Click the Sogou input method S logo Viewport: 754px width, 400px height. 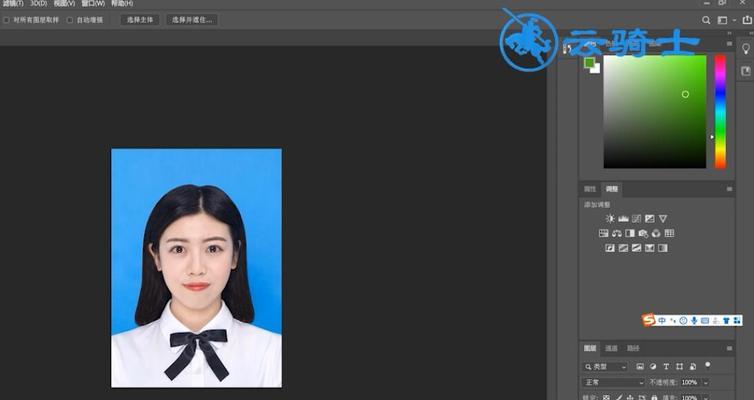(649, 320)
